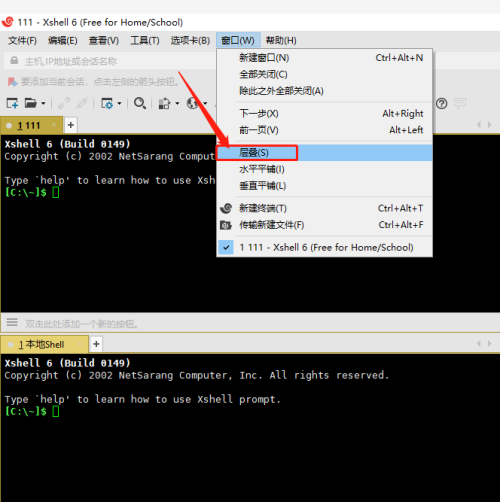Click the host IP address input field

[x=110, y=61]
